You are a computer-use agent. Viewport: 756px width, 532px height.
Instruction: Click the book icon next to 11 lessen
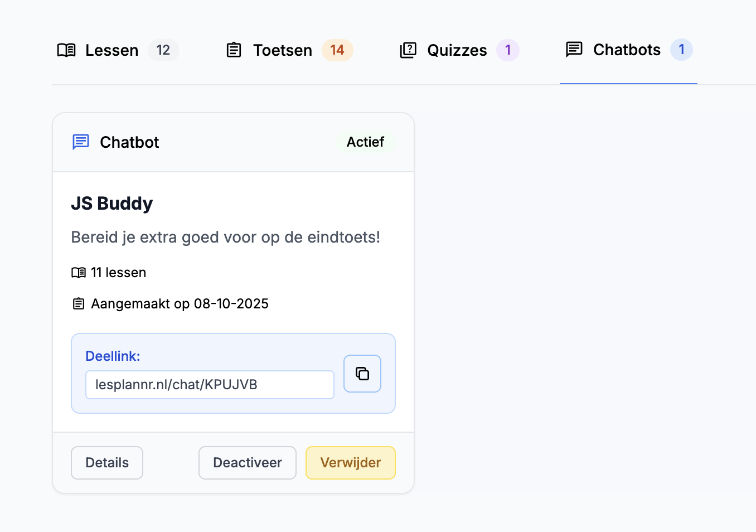79,273
